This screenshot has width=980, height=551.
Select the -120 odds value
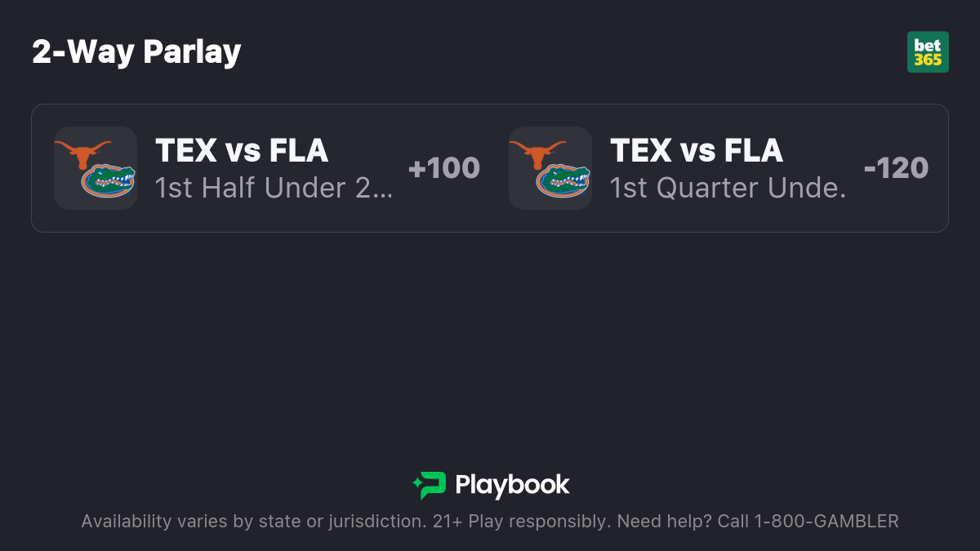pyautogui.click(x=896, y=168)
